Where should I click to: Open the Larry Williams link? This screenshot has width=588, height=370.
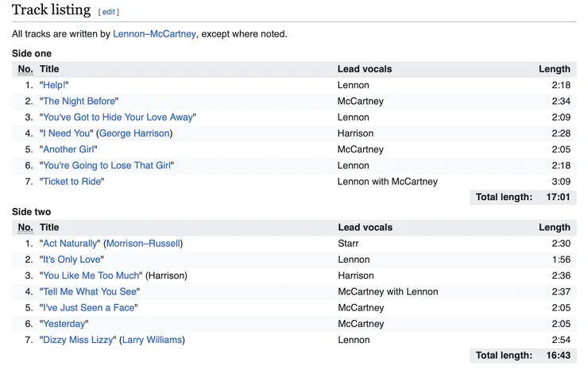[152, 340]
